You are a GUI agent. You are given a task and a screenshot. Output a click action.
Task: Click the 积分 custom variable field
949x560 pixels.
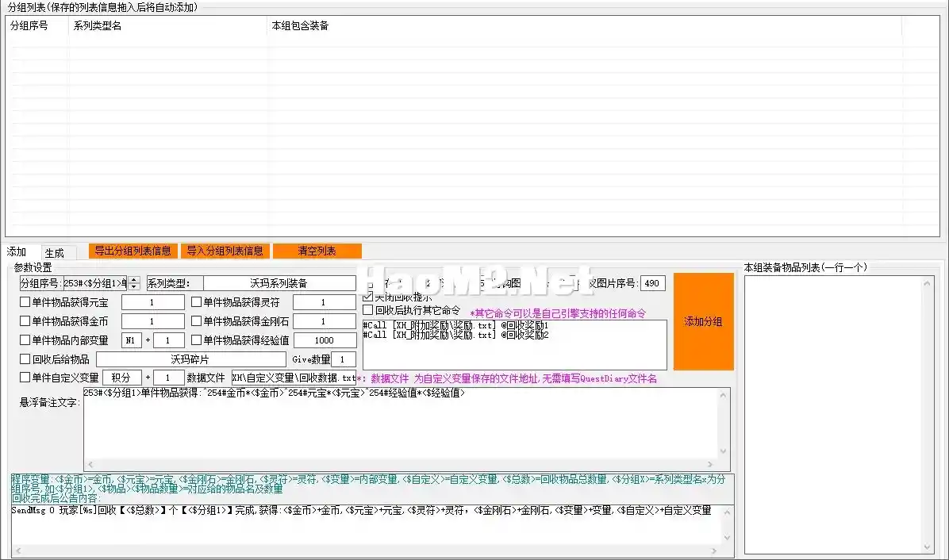[121, 378]
